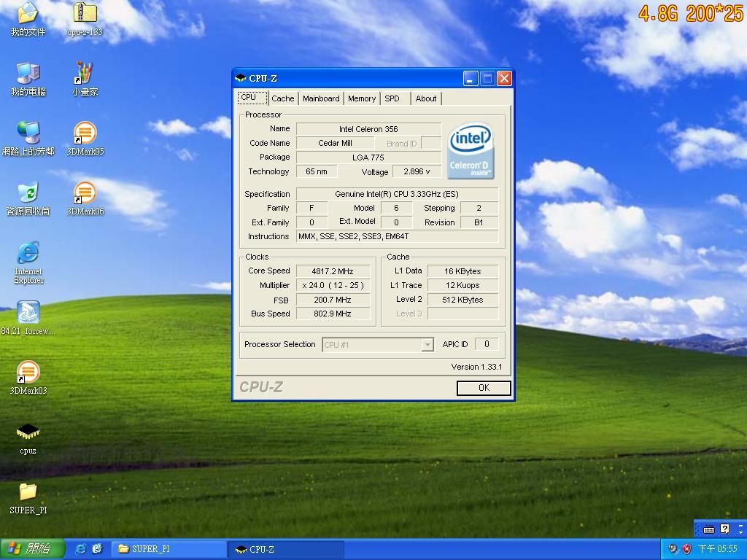Click the language bar help question-mark icon

[x=725, y=529]
